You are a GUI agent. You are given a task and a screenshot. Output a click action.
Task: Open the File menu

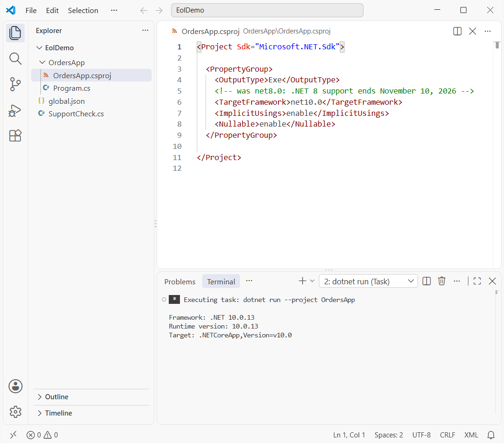(x=31, y=11)
